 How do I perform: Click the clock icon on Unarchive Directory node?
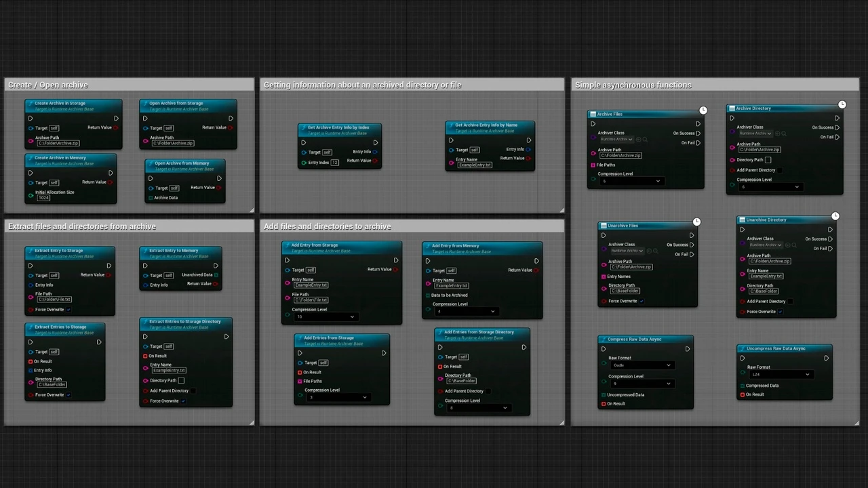[835, 216]
